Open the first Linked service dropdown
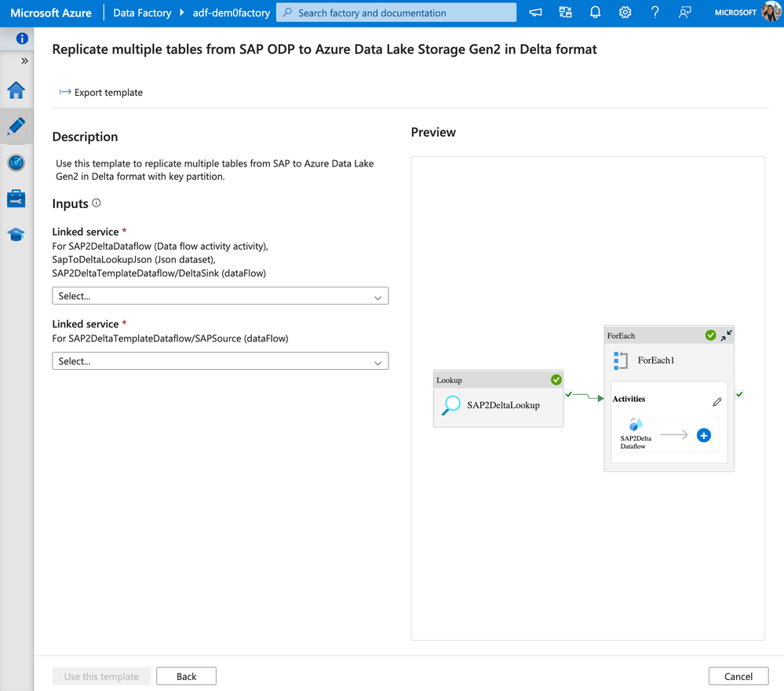 (x=220, y=296)
